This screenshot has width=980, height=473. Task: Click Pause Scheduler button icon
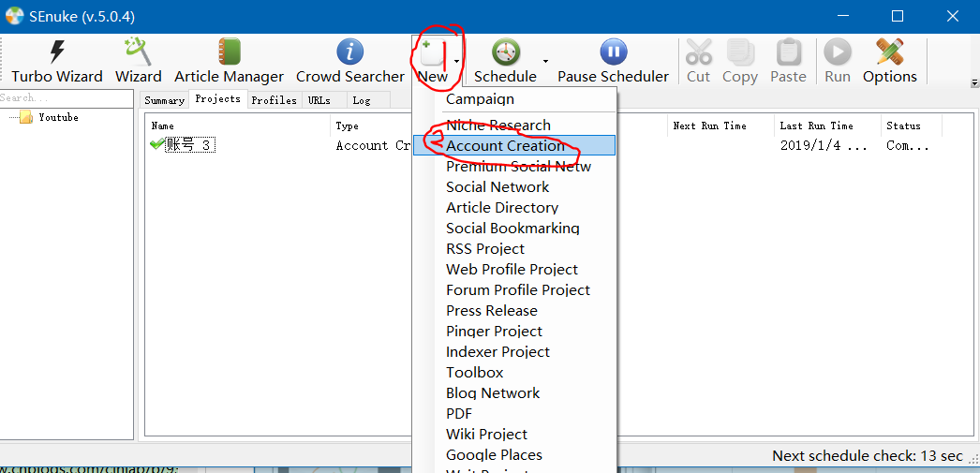pyautogui.click(x=613, y=52)
